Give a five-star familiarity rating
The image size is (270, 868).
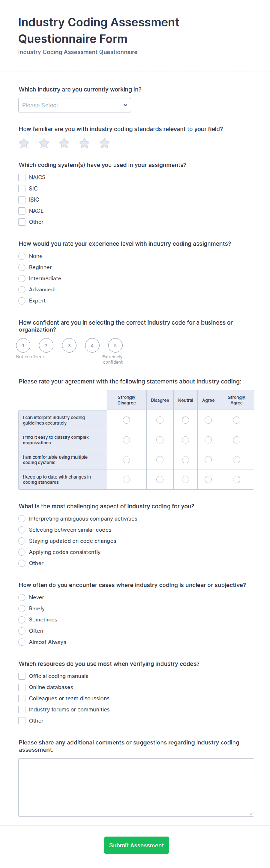tap(105, 143)
